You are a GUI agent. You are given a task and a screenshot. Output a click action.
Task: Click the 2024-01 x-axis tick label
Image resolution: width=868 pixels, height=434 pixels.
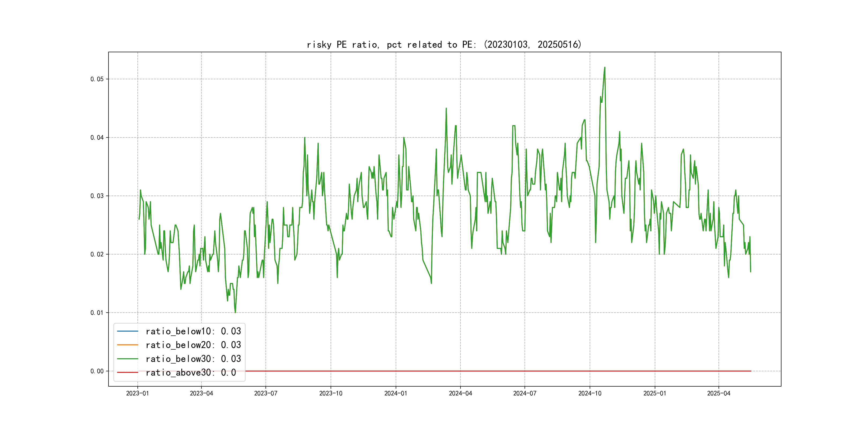396,393
